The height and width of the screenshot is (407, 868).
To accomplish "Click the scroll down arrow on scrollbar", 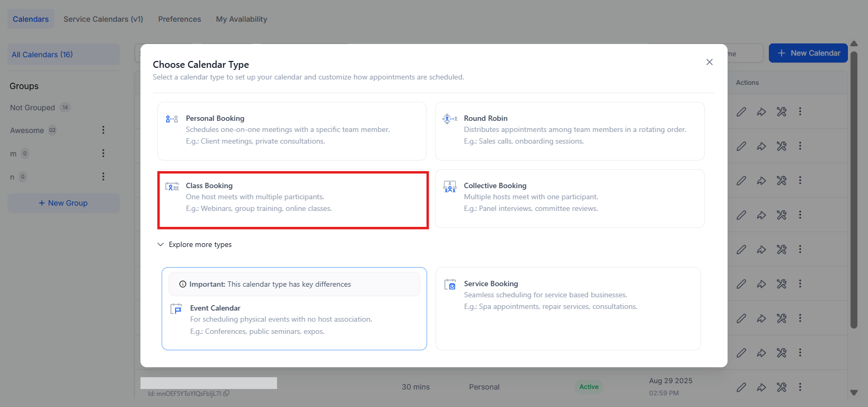I will (x=854, y=393).
